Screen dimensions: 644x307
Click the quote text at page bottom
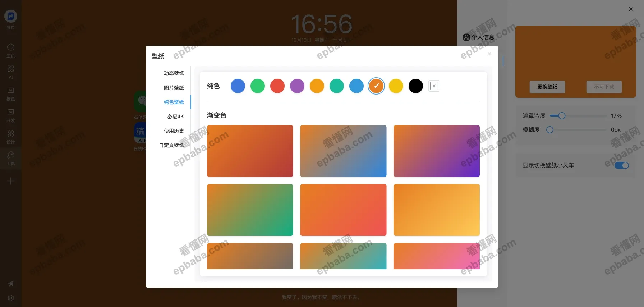point(322,297)
